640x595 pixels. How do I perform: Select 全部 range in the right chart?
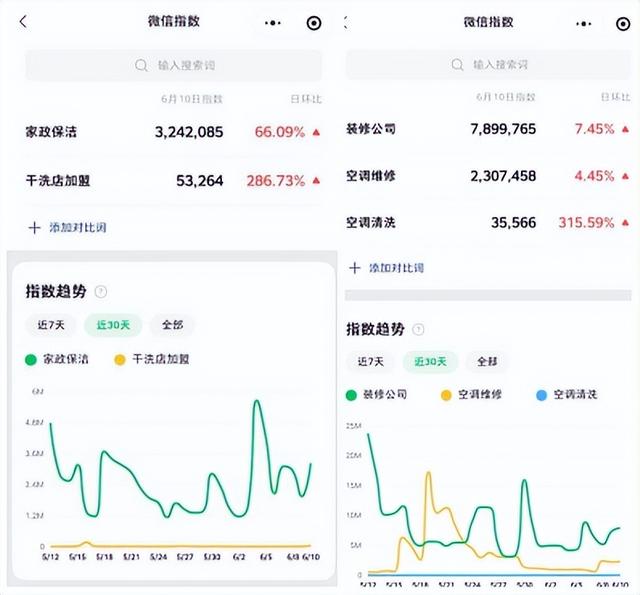[x=487, y=361]
